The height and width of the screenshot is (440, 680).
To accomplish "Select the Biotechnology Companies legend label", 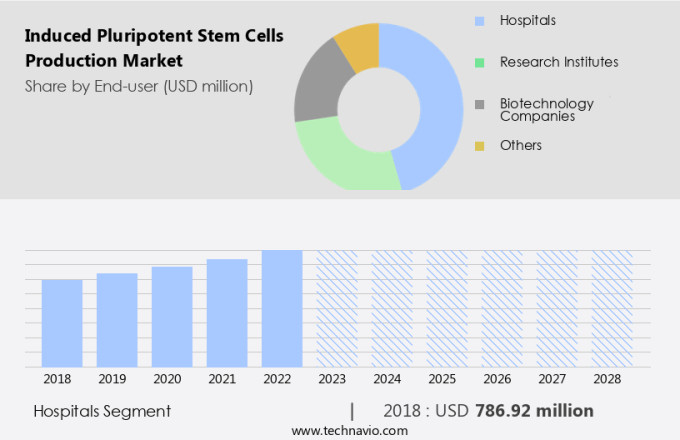I will (x=547, y=109).
